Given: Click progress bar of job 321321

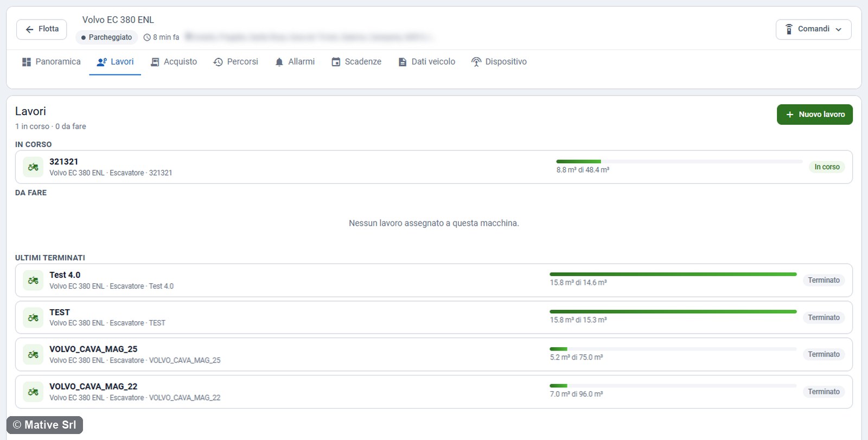Looking at the screenshot, I should pos(679,162).
